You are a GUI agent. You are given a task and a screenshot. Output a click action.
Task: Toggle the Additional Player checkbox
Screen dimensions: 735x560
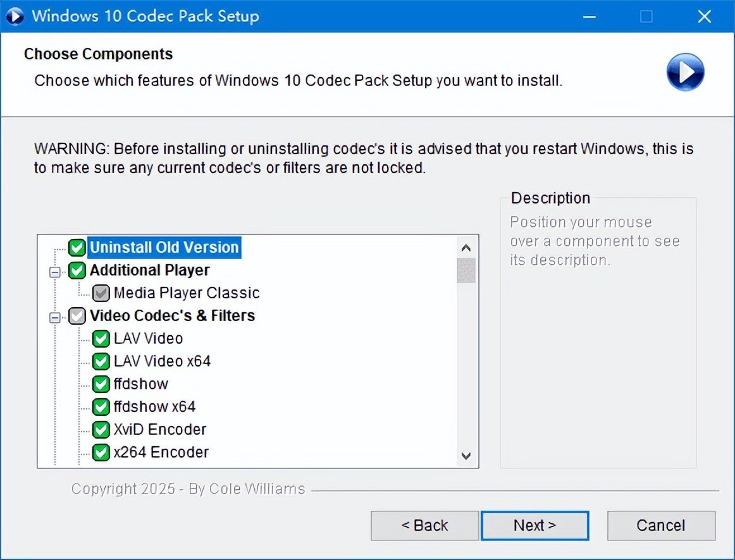coord(77,271)
